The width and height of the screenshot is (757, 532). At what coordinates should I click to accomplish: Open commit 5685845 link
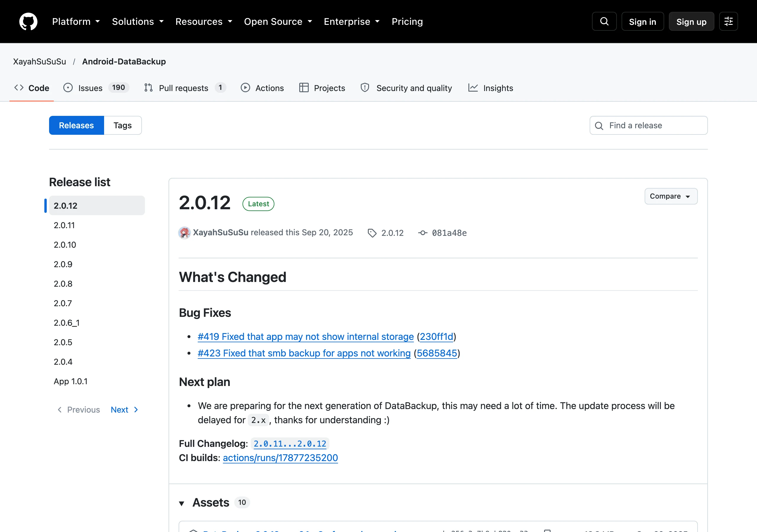[437, 353]
